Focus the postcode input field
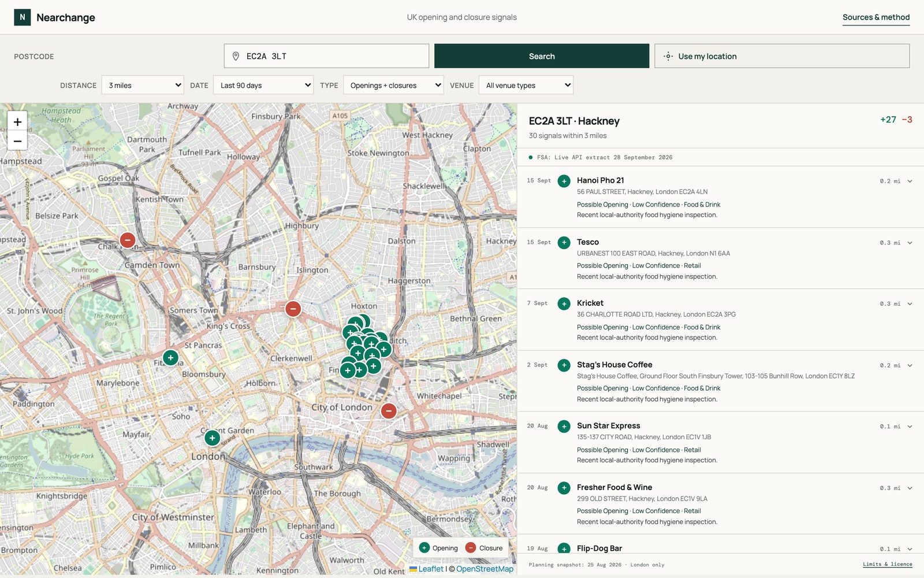924x578 pixels. point(326,56)
